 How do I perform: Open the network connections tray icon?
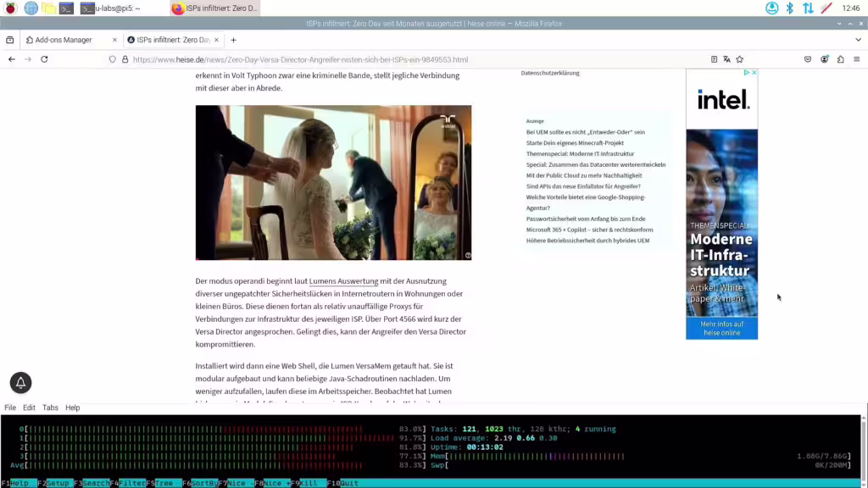coord(808,8)
